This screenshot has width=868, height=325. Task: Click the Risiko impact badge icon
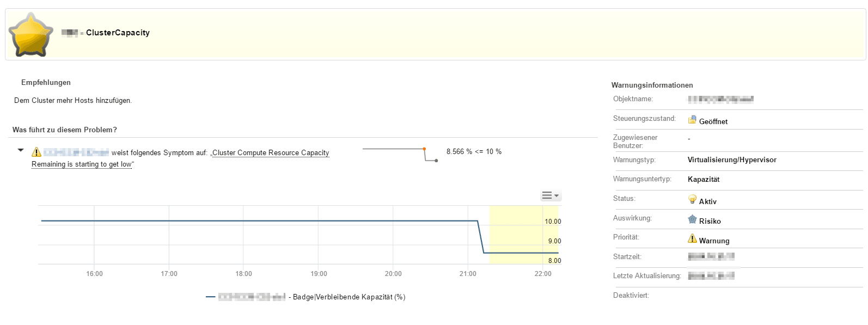692,219
